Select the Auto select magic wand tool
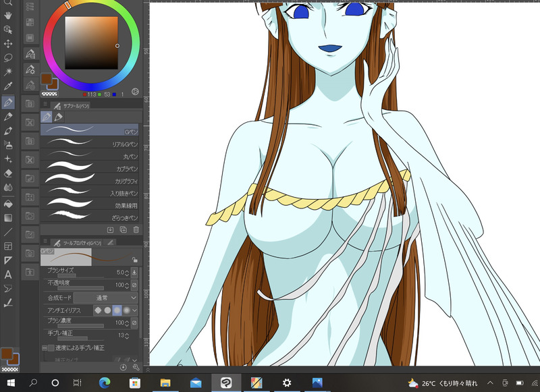 point(8,72)
